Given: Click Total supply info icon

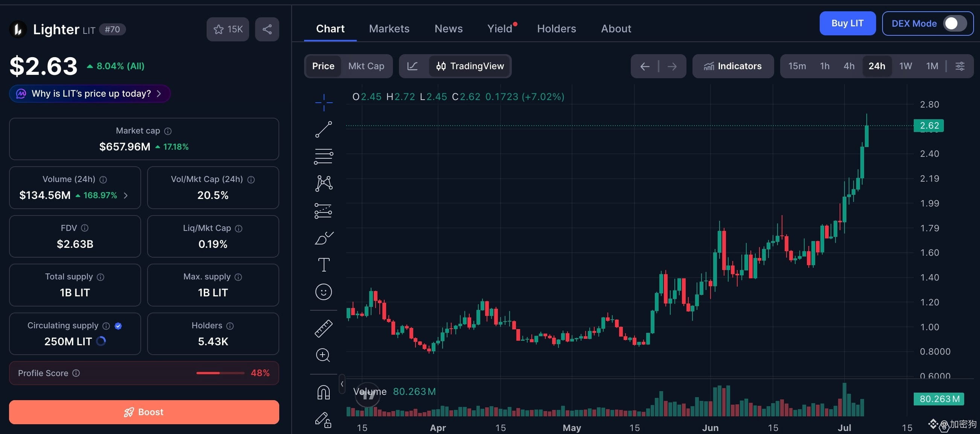Looking at the screenshot, I should 100,277.
